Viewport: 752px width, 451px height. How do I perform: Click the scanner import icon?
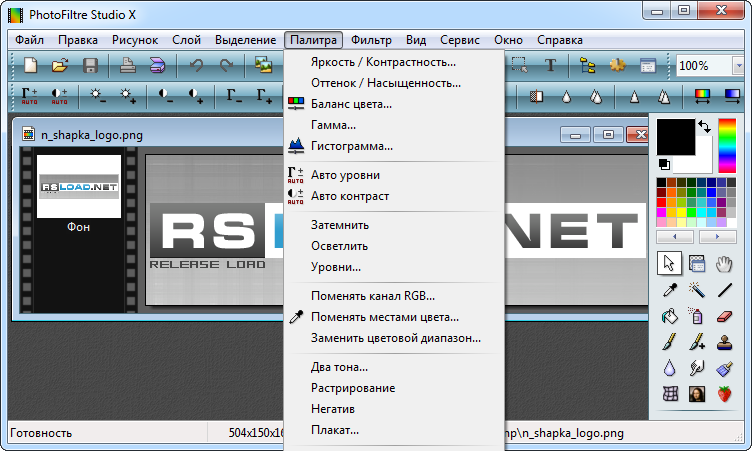coord(157,66)
